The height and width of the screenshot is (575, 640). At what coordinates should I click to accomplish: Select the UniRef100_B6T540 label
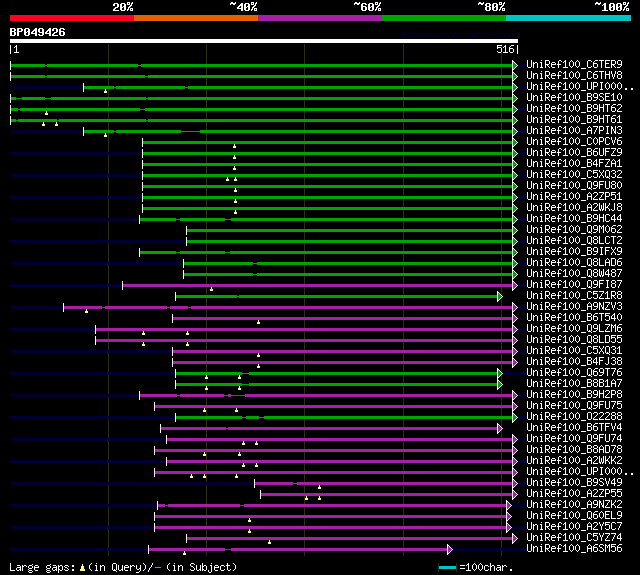(574, 318)
